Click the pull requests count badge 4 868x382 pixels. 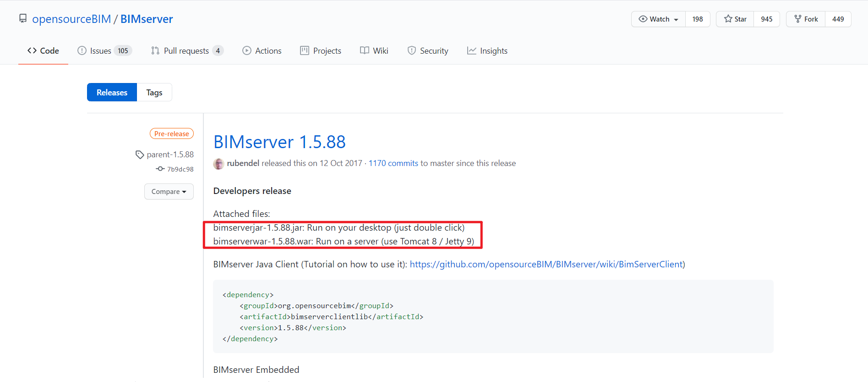tap(218, 50)
